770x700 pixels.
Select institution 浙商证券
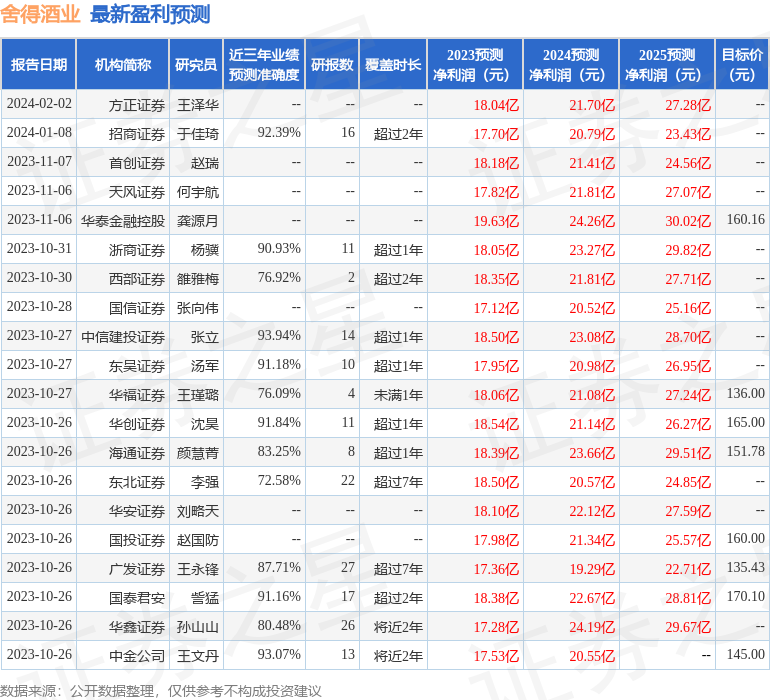pos(137,250)
